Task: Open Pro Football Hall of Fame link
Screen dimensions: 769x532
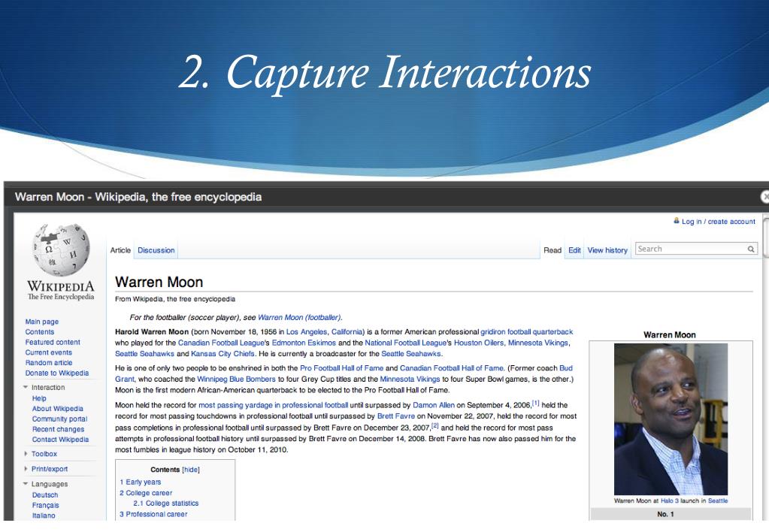Action: 341,368
